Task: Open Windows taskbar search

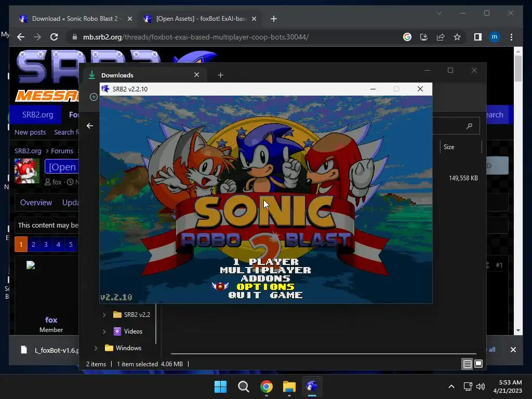Action: (x=243, y=387)
